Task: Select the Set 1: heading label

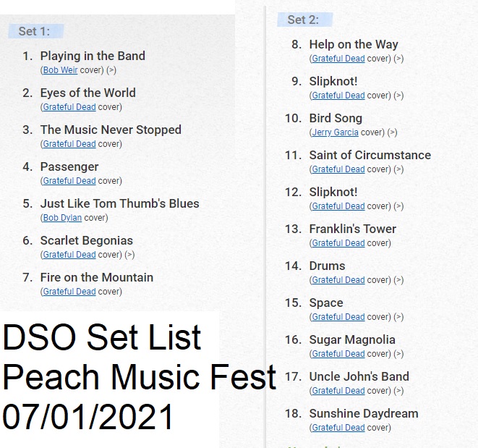Action: click(x=34, y=31)
